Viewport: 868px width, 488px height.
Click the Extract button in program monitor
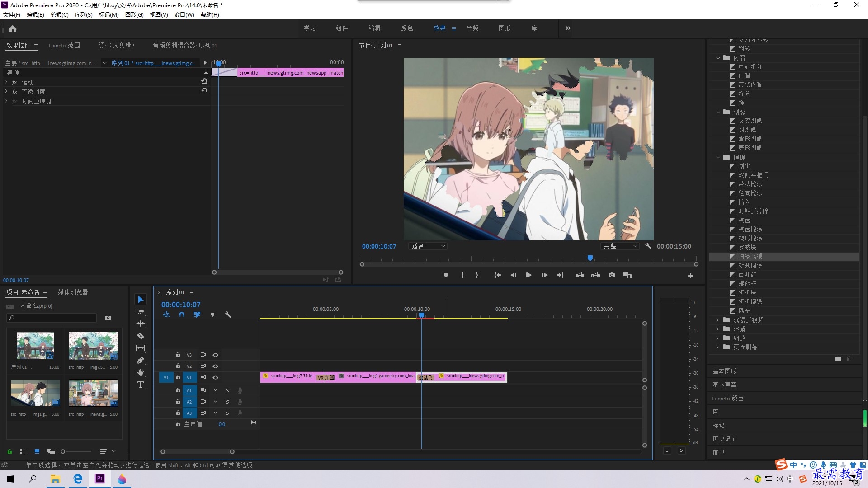coord(595,275)
